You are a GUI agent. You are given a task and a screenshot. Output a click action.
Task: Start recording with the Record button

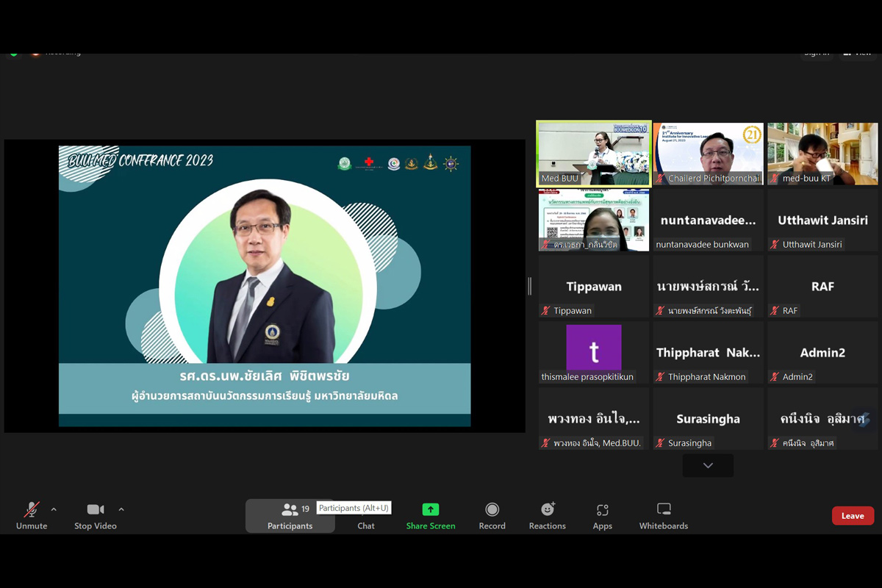click(x=492, y=516)
